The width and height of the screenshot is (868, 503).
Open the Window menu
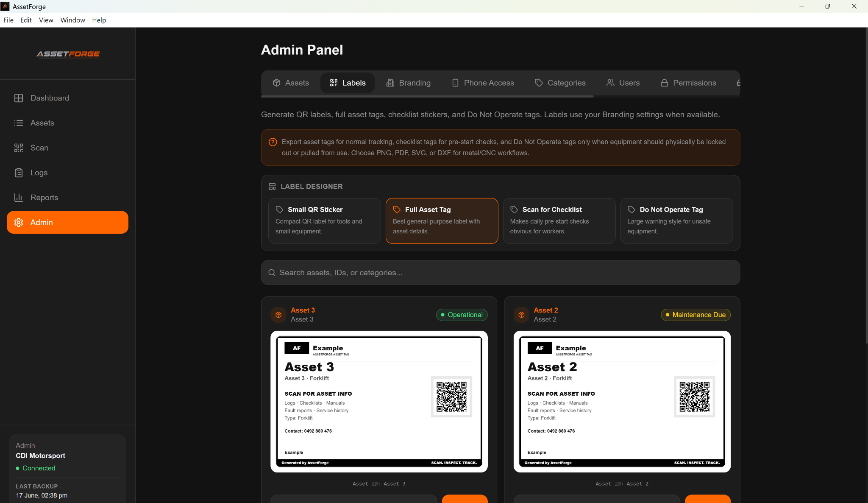(72, 20)
